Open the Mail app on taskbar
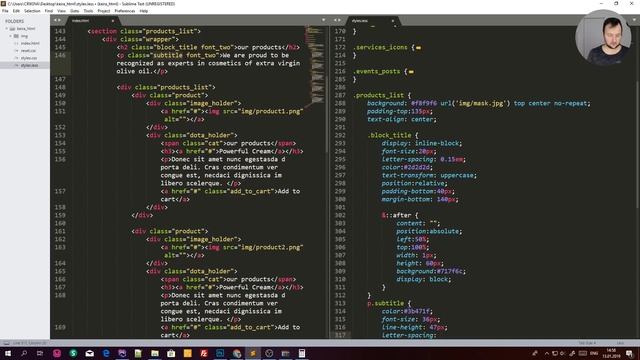The image size is (640, 360). point(89,353)
